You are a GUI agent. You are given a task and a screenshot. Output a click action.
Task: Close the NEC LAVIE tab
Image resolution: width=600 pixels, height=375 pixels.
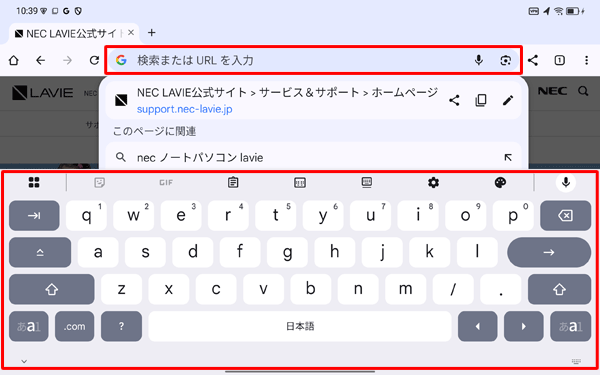coord(131,33)
